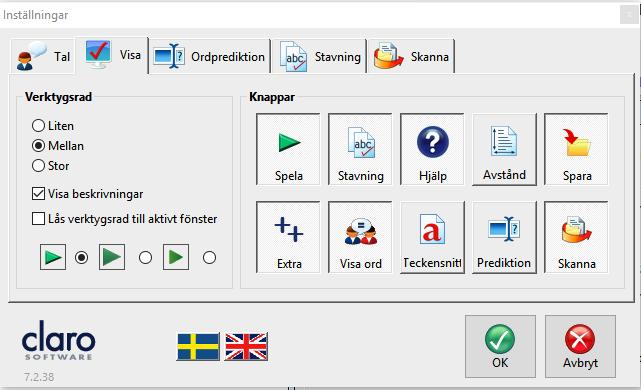
Task: Click version number 7.2.38
Action: pyautogui.click(x=39, y=377)
